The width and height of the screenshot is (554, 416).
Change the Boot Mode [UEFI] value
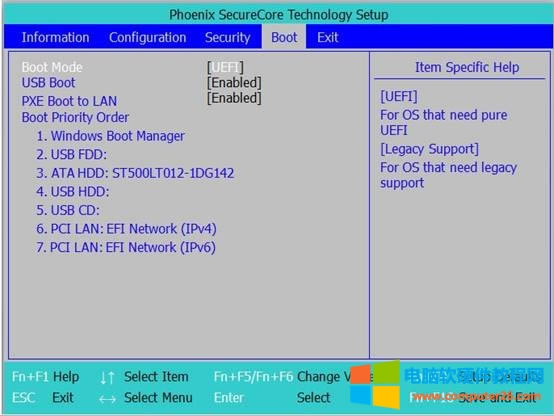tap(225, 67)
